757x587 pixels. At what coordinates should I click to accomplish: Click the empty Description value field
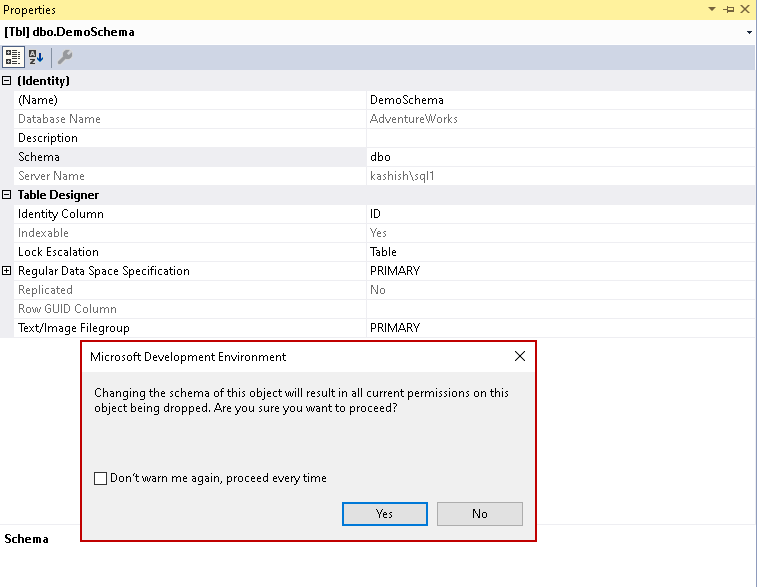pyautogui.click(x=560, y=138)
